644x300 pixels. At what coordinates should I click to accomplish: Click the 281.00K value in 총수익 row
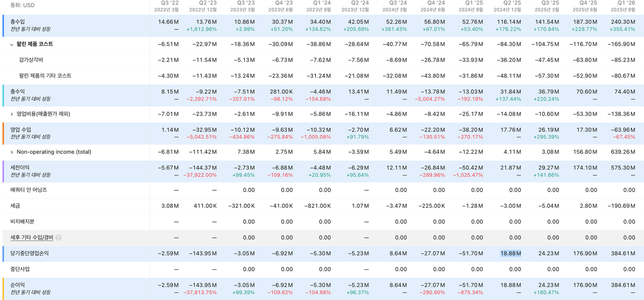coord(281,92)
